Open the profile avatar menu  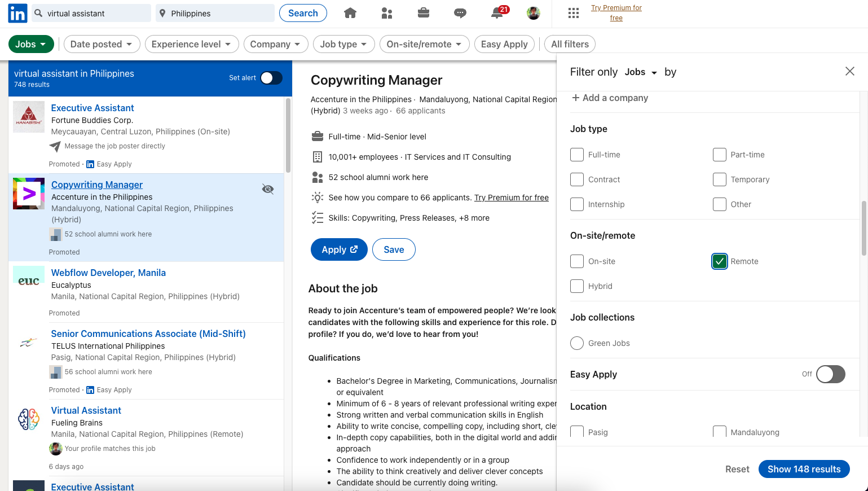point(534,13)
